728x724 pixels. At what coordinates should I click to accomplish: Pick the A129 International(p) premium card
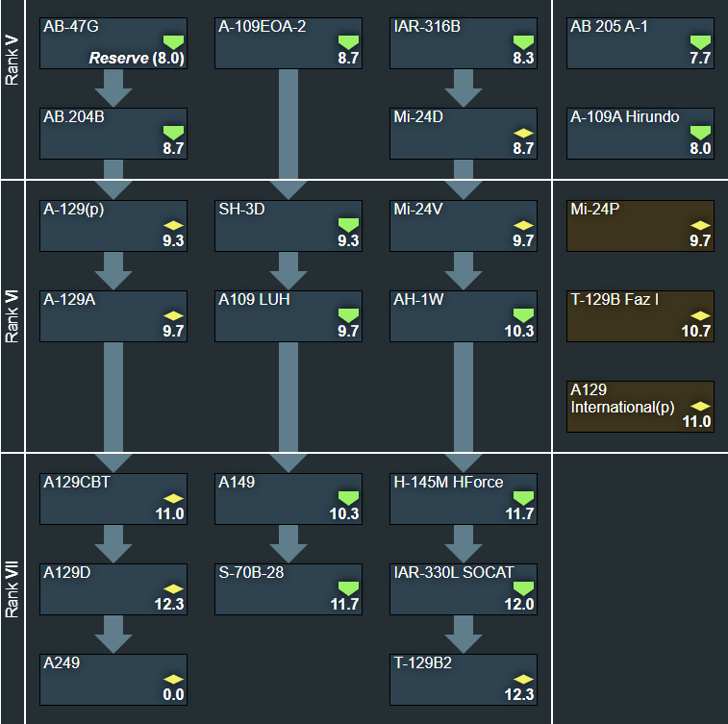click(x=640, y=406)
